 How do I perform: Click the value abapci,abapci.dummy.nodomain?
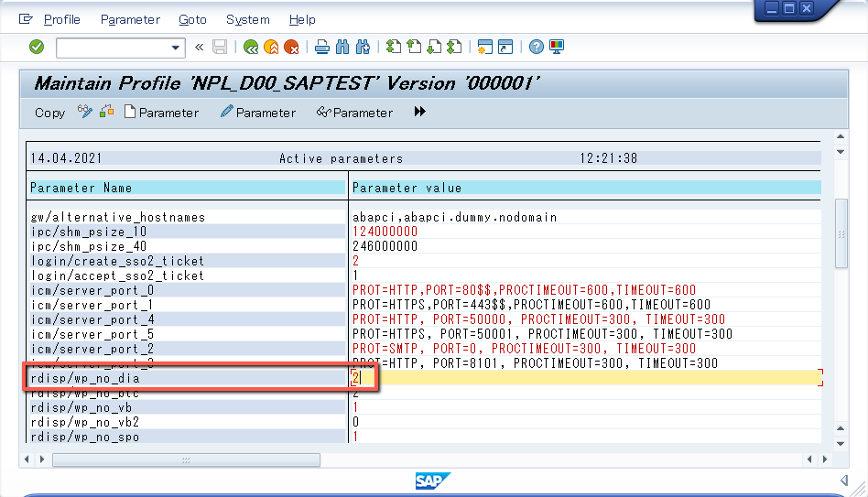coord(454,218)
